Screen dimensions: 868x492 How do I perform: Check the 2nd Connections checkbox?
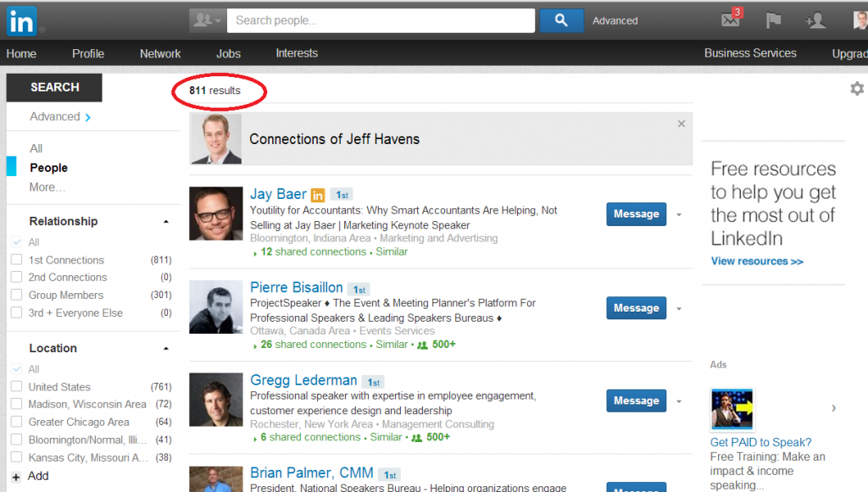coord(17,278)
